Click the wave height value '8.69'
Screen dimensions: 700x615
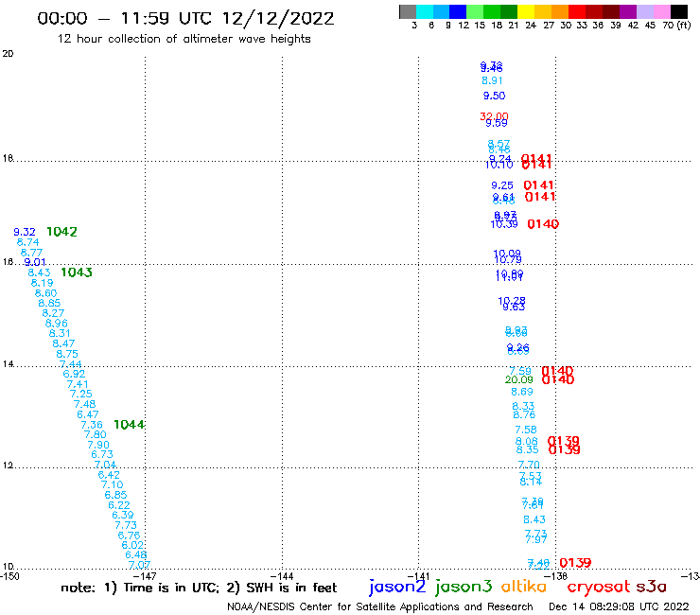522,392
